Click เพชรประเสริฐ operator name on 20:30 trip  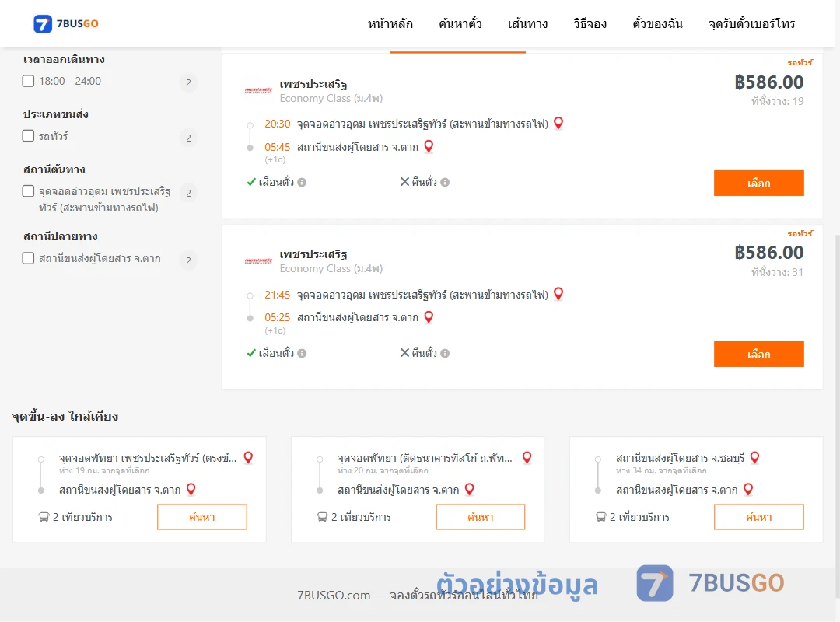pos(313,84)
